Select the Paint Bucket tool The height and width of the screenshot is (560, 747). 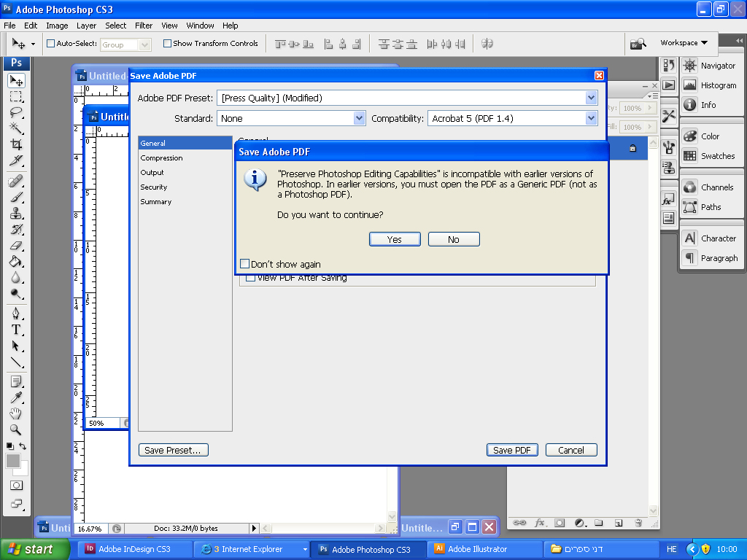16,262
